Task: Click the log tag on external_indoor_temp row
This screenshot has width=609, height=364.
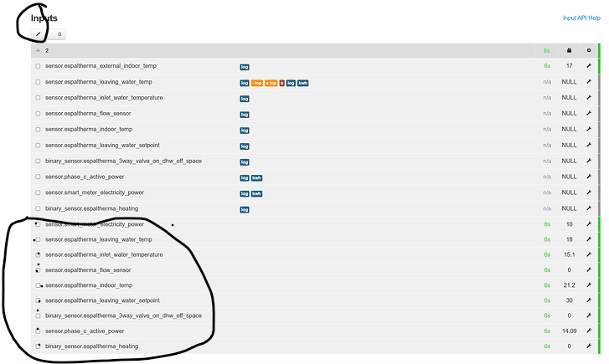Action: coord(245,66)
